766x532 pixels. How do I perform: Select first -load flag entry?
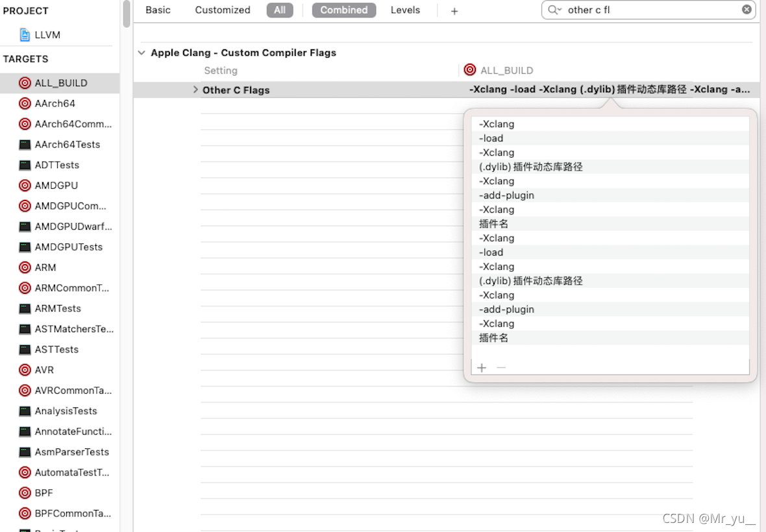pos(610,138)
